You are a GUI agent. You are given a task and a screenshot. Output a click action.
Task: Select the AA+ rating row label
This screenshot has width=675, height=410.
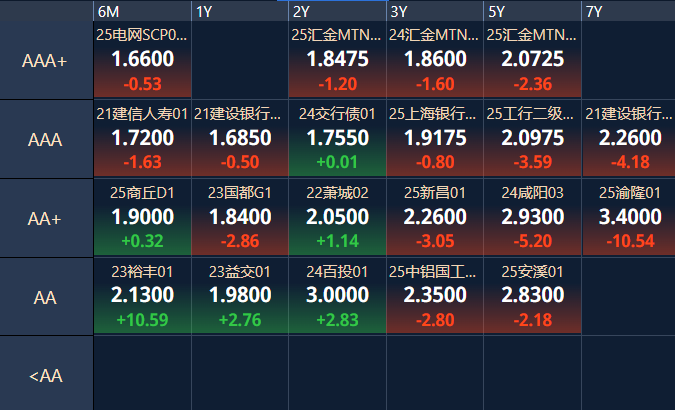point(46,218)
